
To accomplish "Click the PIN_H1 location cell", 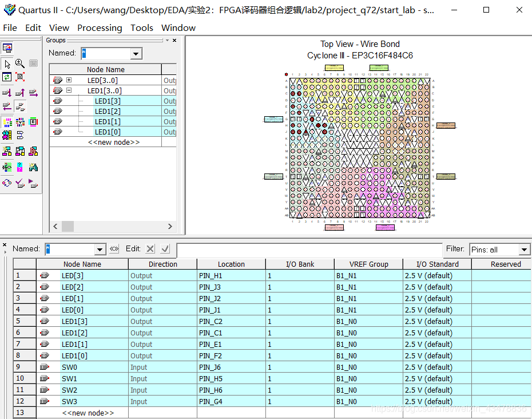I will click(x=232, y=276).
